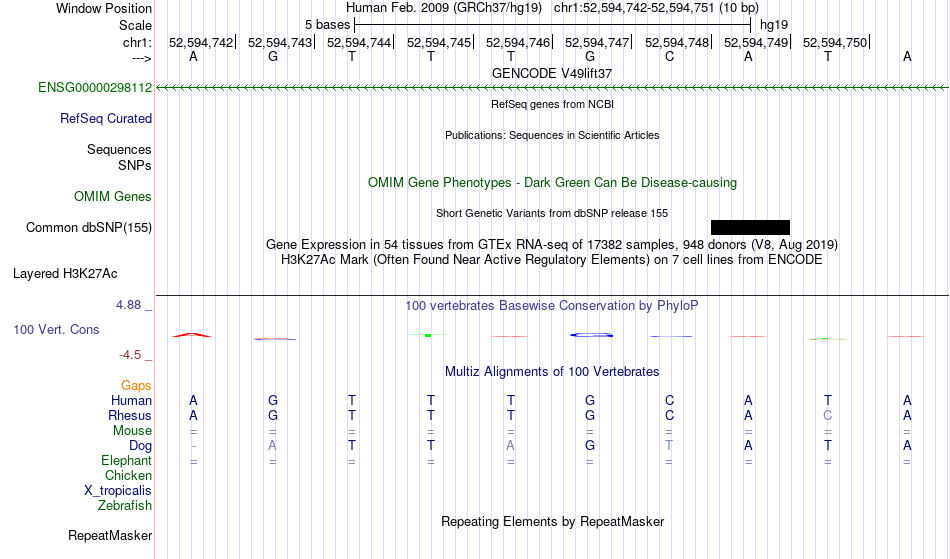Select the 100 Vert. Cons track label

pos(56,329)
